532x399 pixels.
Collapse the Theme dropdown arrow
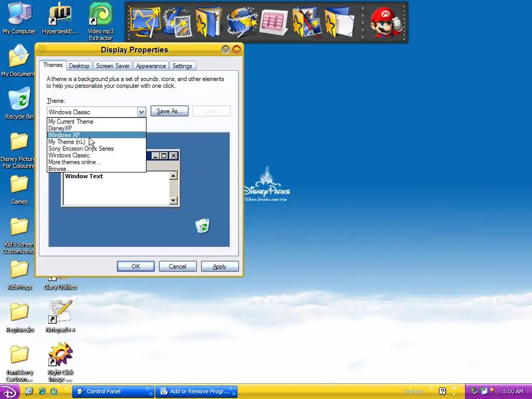pyautogui.click(x=141, y=112)
